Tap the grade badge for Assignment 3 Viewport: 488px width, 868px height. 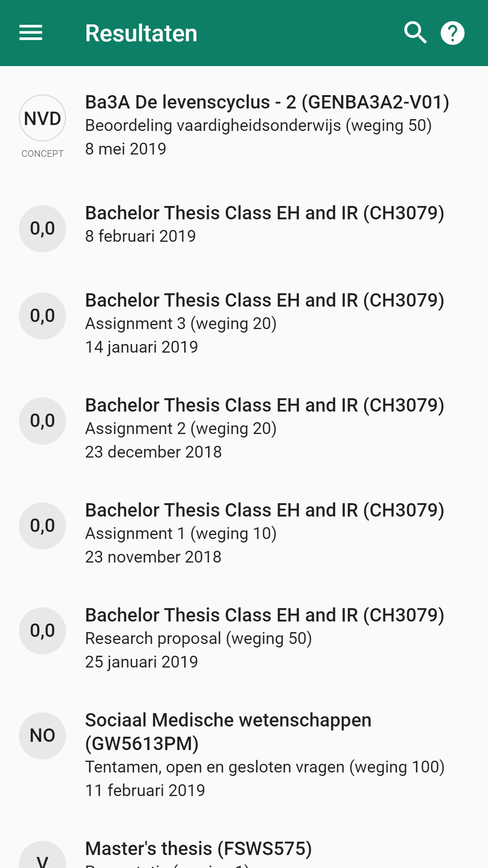pyautogui.click(x=42, y=316)
